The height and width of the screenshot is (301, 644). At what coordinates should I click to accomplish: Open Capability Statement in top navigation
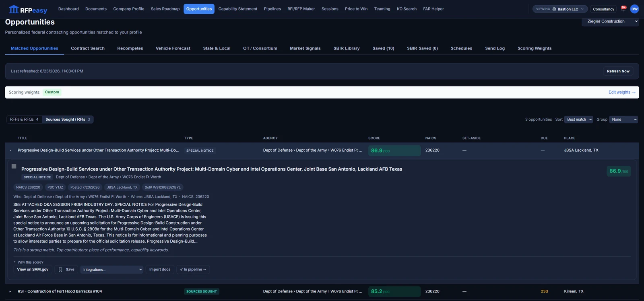[x=238, y=9]
